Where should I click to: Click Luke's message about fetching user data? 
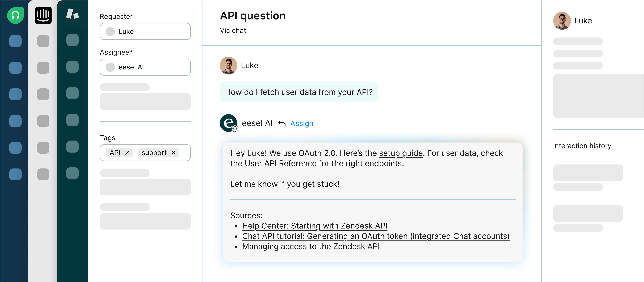pos(299,92)
